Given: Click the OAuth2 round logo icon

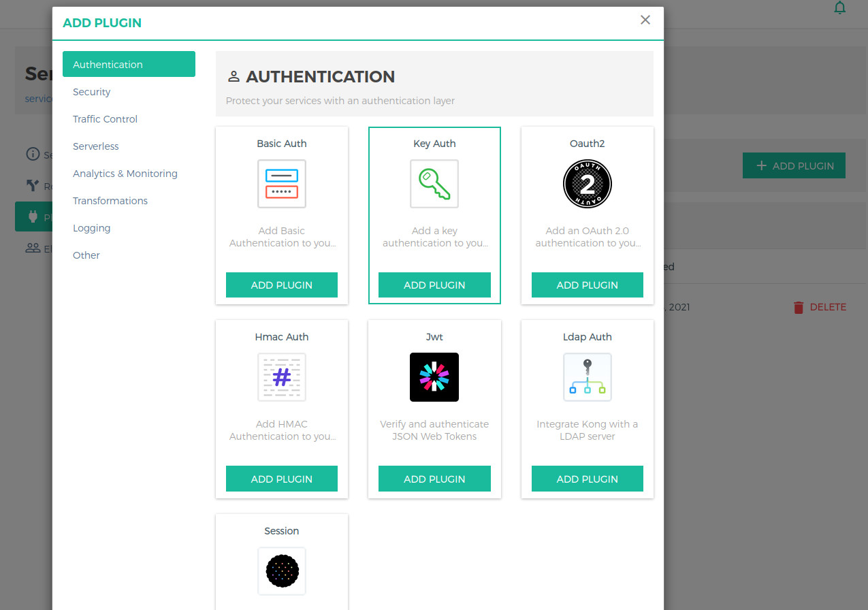Looking at the screenshot, I should (588, 184).
